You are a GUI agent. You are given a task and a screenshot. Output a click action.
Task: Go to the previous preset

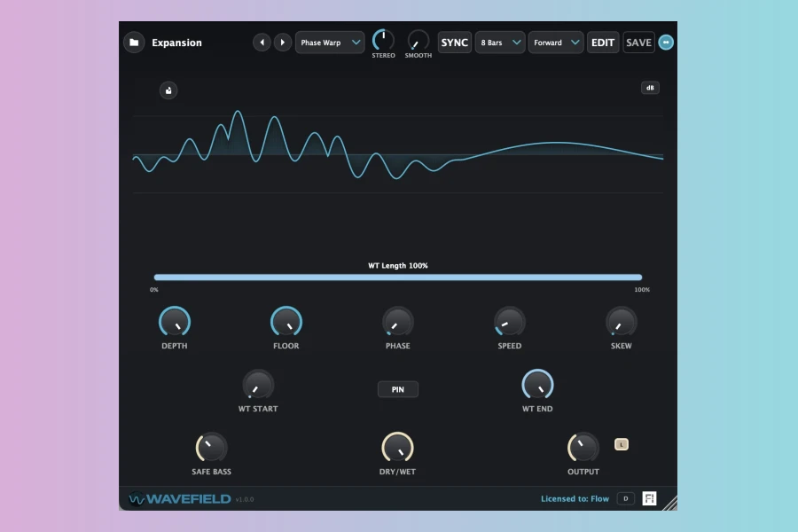click(262, 43)
